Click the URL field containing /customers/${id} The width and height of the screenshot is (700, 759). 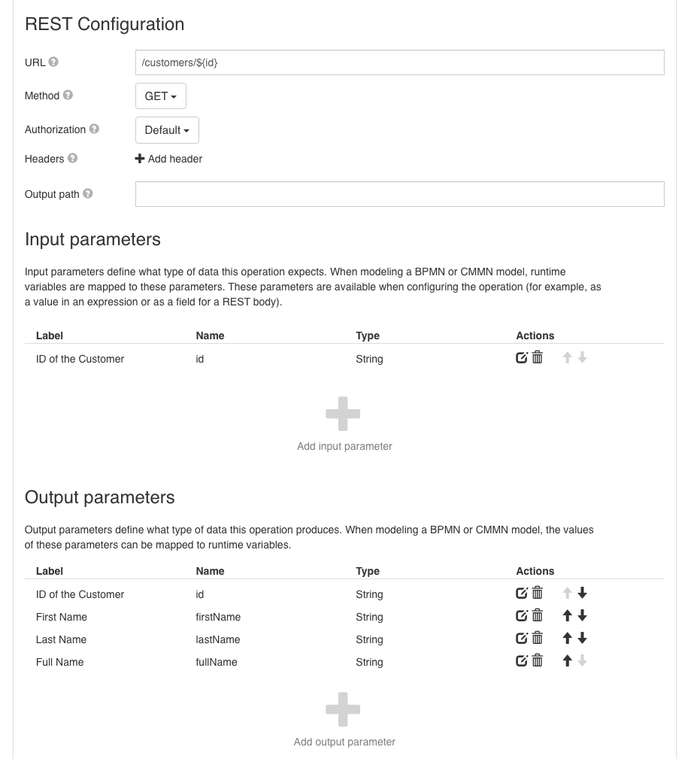[x=400, y=62]
